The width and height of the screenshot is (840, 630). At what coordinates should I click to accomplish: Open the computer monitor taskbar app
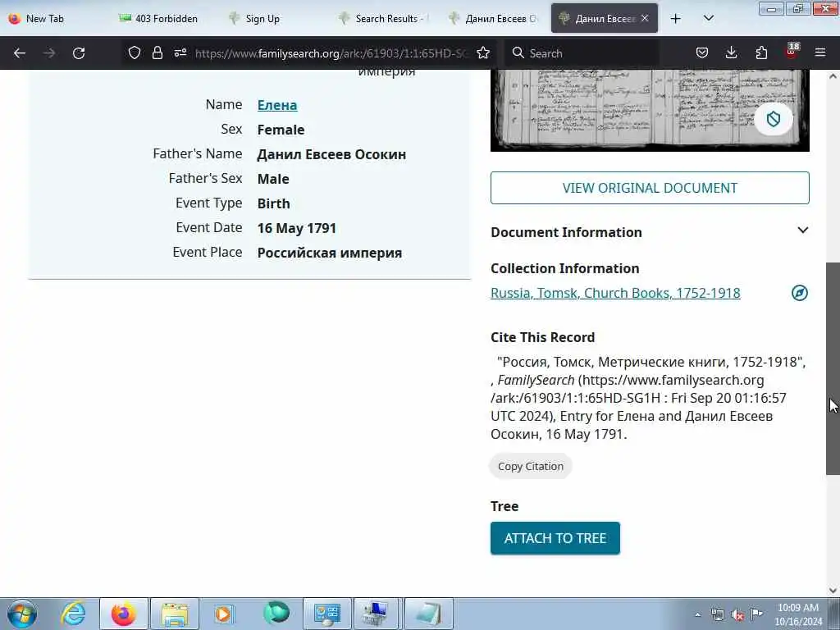(x=376, y=614)
